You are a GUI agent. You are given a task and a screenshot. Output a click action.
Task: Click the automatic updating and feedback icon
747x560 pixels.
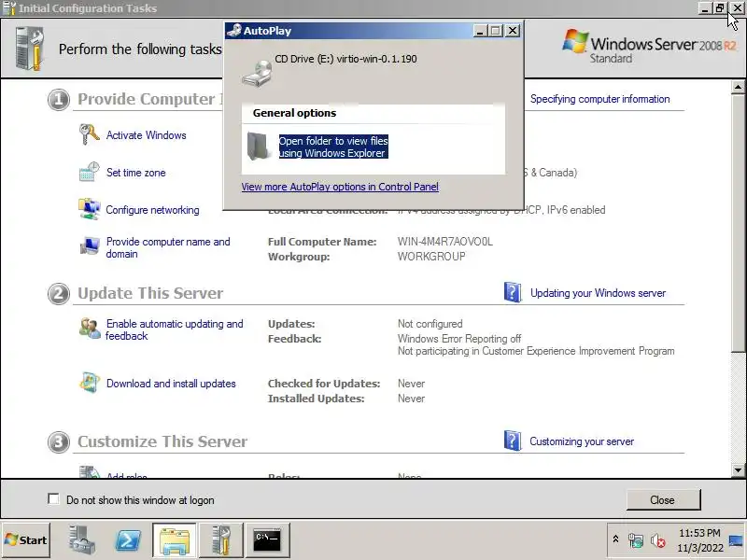(89, 329)
